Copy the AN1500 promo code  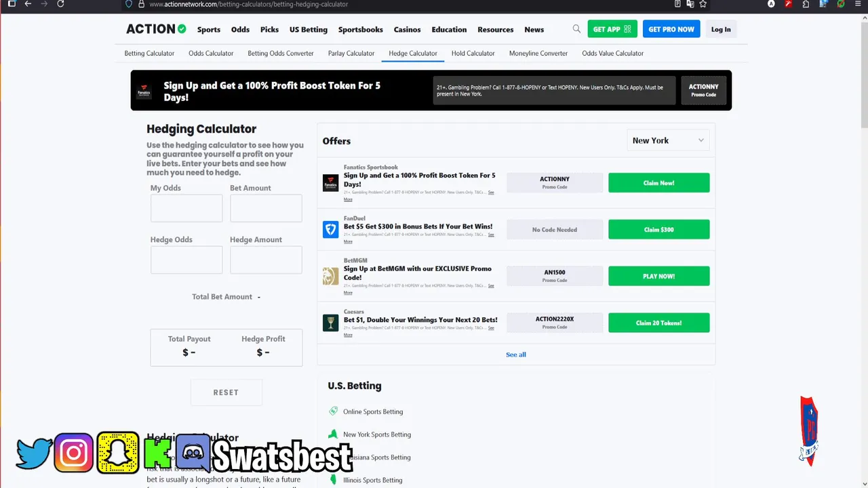coord(555,276)
